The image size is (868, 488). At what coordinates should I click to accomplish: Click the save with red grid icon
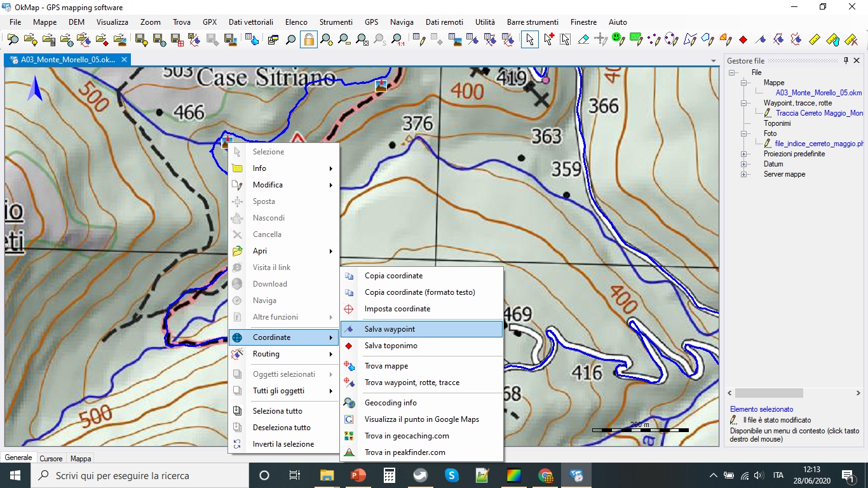point(177,40)
